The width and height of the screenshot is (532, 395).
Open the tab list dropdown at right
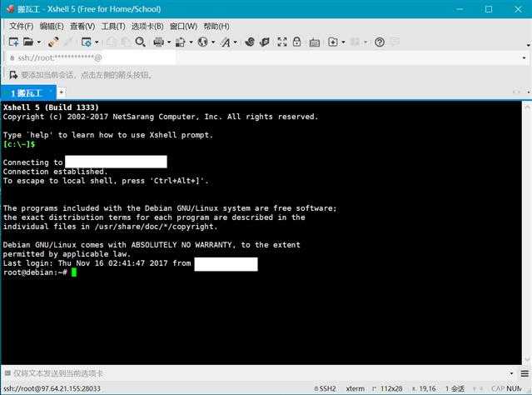[529, 92]
